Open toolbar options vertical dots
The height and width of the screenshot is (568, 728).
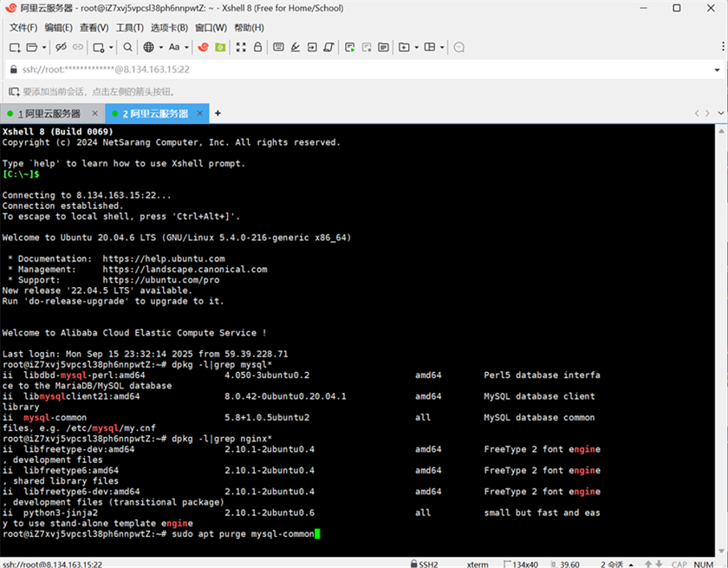coord(723,46)
